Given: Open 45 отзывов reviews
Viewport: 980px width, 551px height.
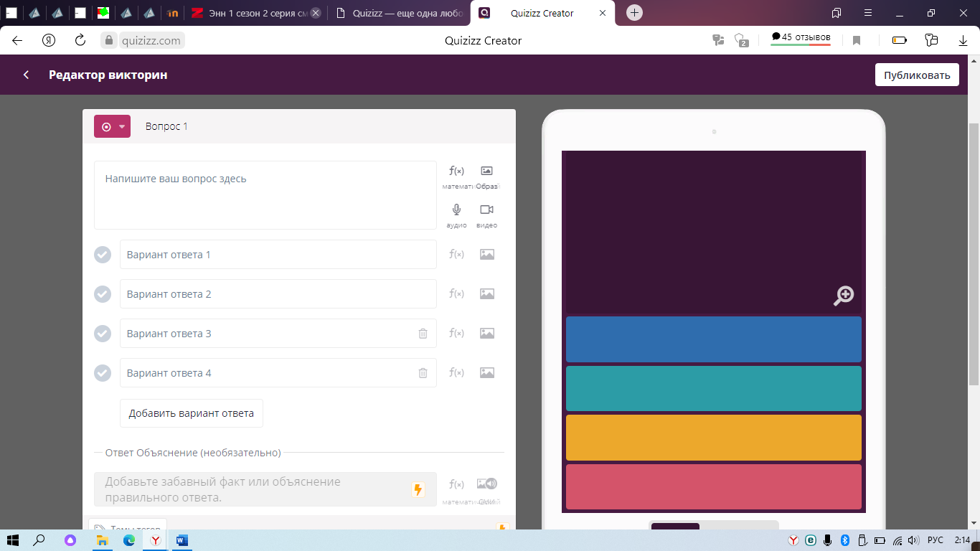Looking at the screenshot, I should [x=801, y=39].
